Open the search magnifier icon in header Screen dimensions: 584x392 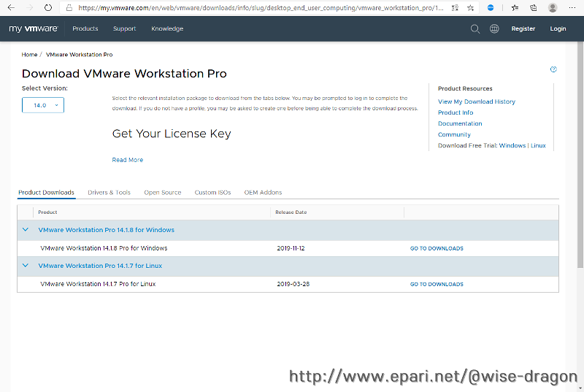[475, 28]
